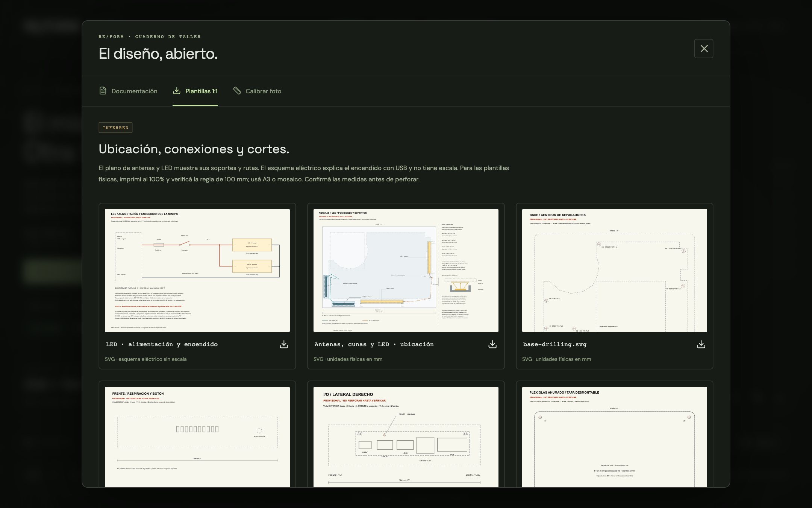812x508 pixels.
Task: Click 'Antenas, cunas y LED · ubicación' title
Action: coord(374,344)
